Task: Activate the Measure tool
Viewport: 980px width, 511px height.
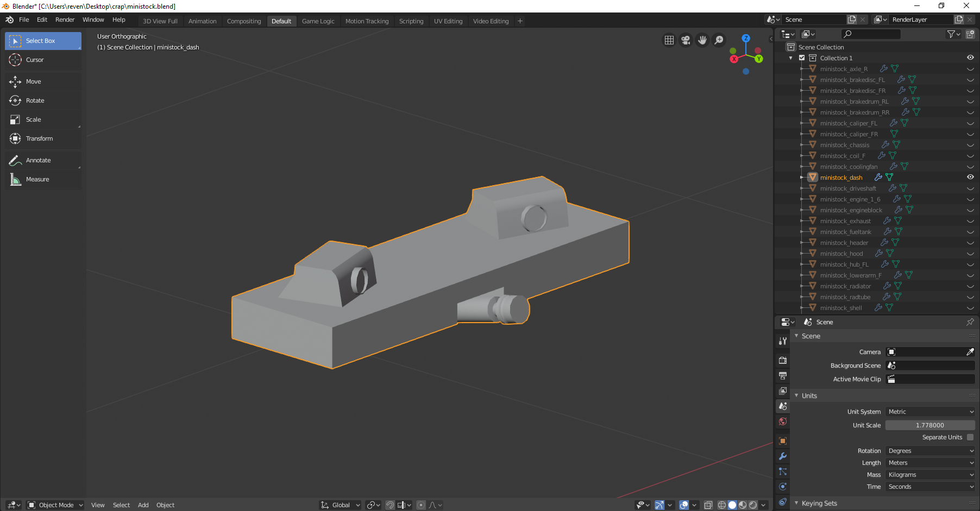Action: coord(37,179)
